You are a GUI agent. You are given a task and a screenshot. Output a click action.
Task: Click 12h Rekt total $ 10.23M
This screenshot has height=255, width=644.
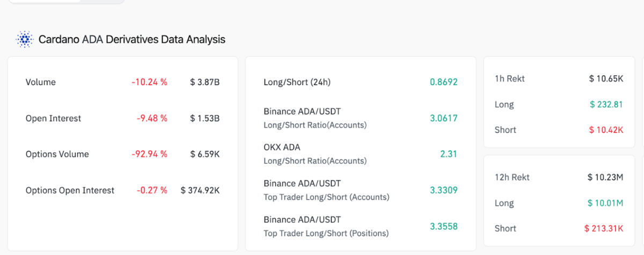605,177
